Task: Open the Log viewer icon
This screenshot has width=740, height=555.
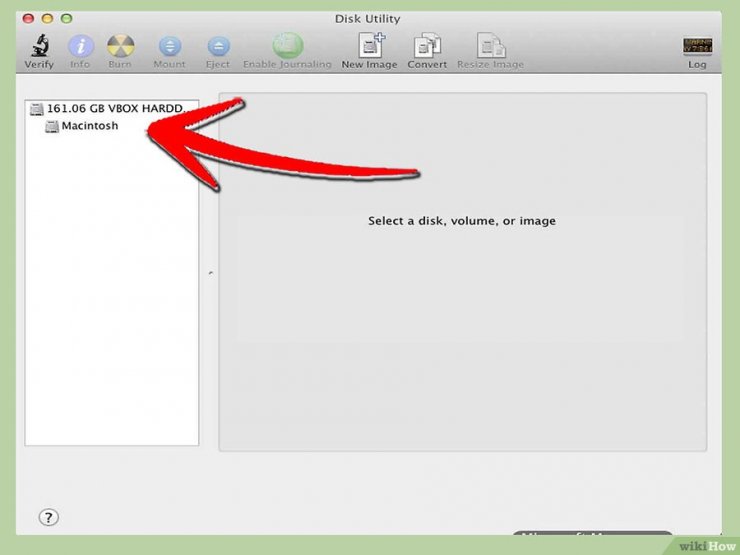Action: [698, 46]
